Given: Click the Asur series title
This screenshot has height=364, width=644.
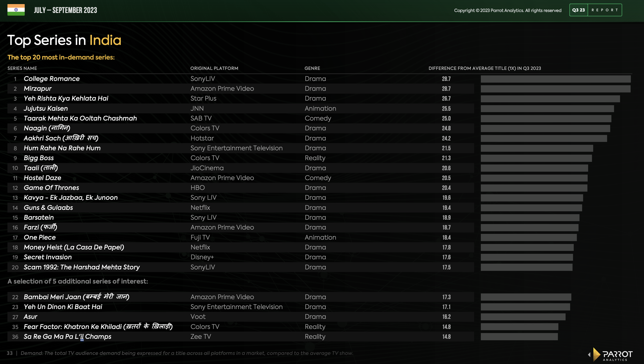Looking at the screenshot, I should (x=30, y=316).
